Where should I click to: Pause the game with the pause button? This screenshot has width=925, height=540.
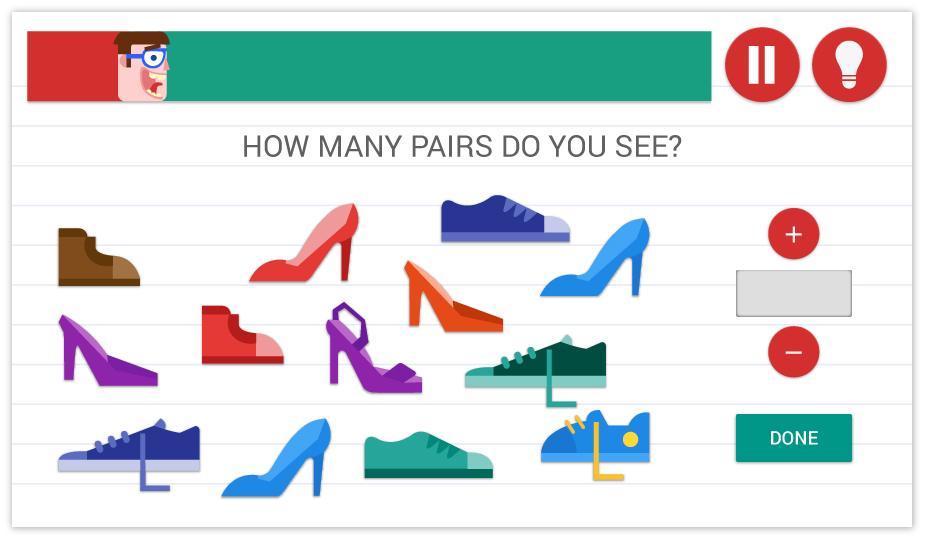pos(762,65)
